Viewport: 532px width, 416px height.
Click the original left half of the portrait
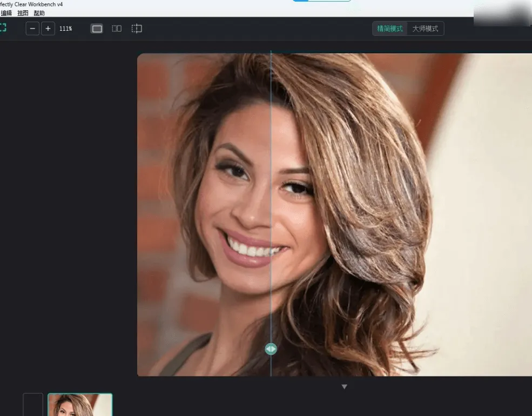(204, 214)
